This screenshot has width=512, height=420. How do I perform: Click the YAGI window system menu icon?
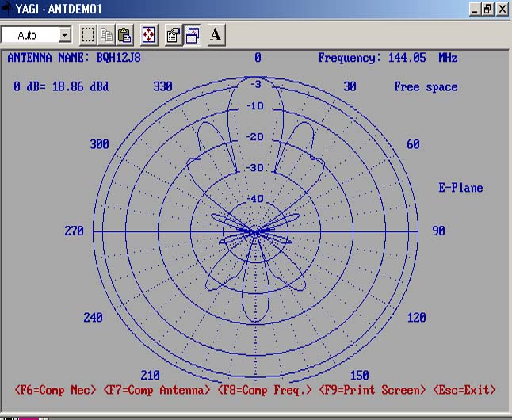[x=6, y=9]
